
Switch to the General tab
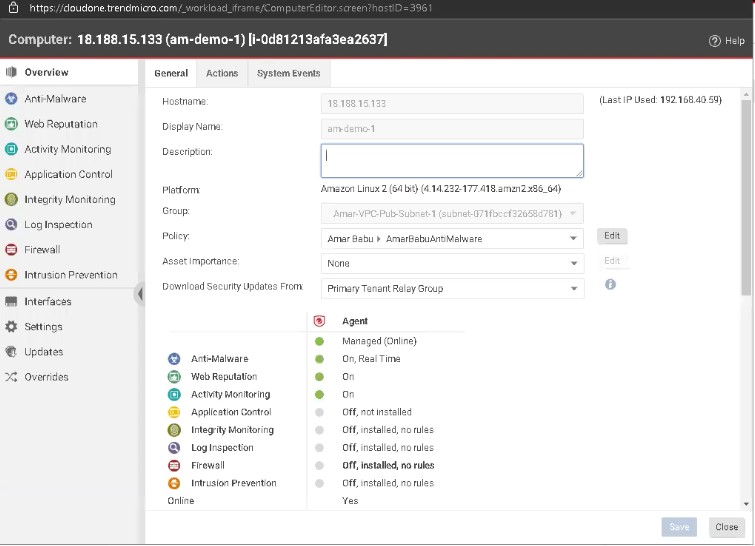click(171, 73)
